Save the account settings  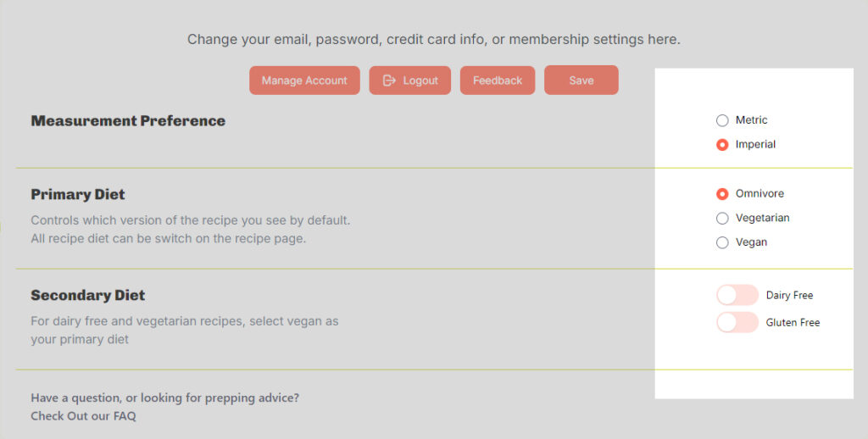pos(581,81)
